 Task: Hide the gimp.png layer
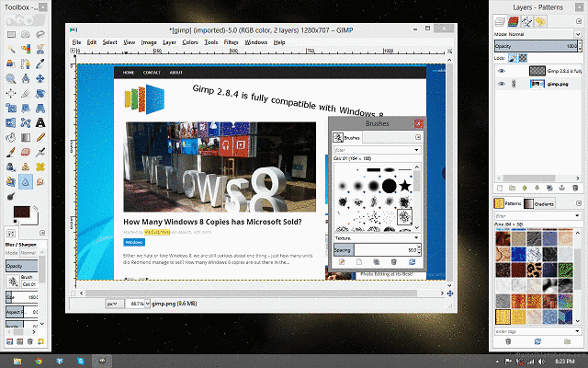pos(502,84)
